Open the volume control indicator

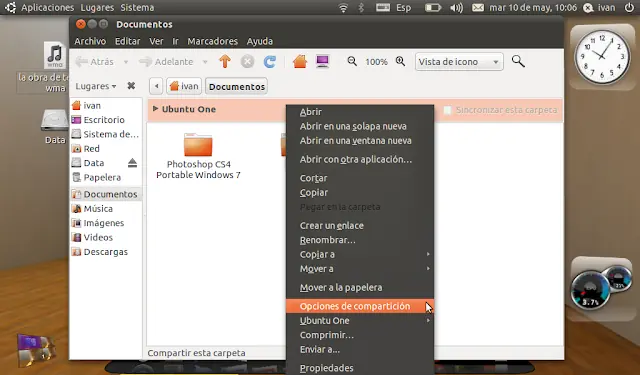(456, 7)
